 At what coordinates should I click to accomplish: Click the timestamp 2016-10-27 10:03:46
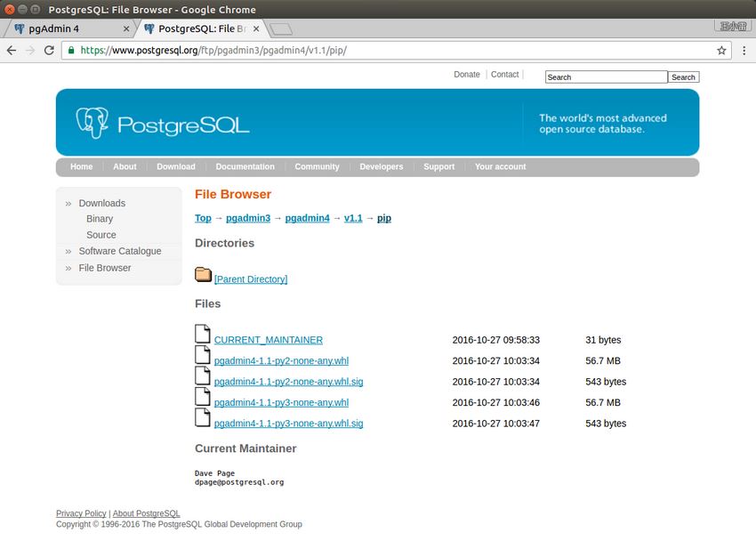496,402
